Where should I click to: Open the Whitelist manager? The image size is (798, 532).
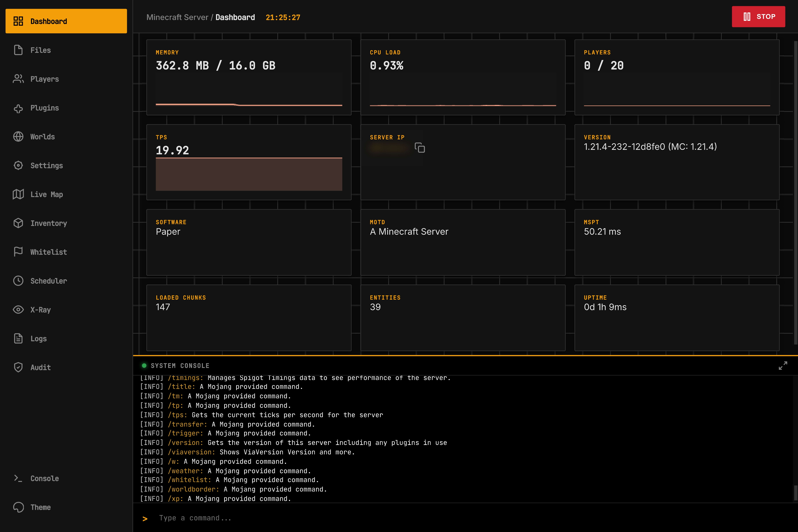[48, 252]
